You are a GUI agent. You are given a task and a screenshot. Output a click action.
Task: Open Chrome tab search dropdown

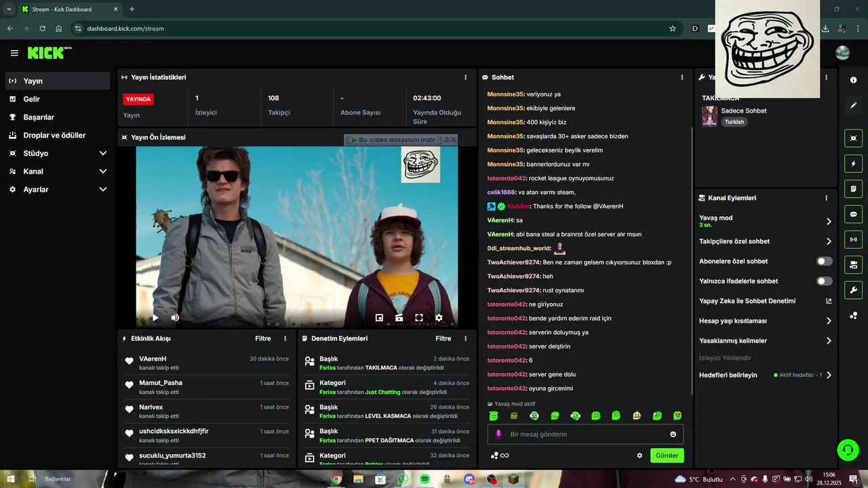pyautogui.click(x=9, y=9)
